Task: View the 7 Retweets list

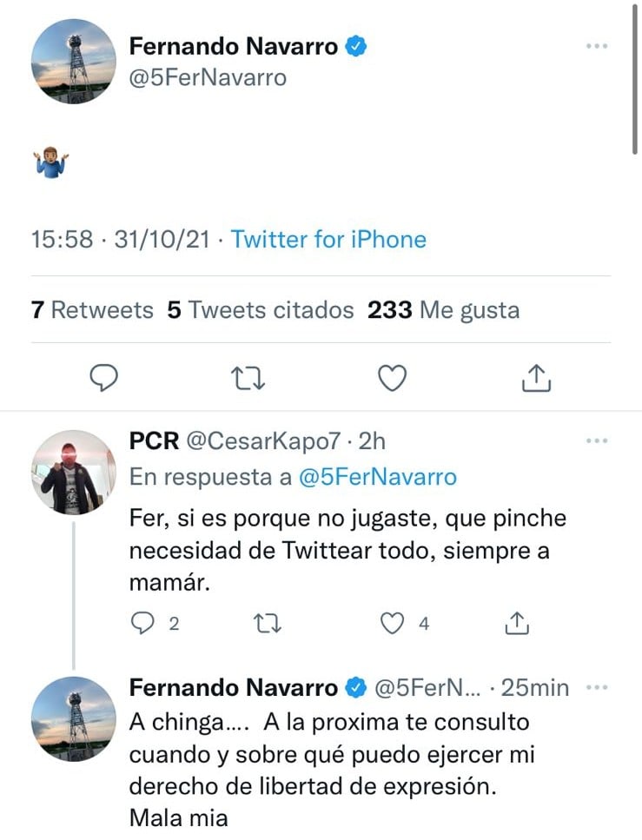Action: pos(92,310)
